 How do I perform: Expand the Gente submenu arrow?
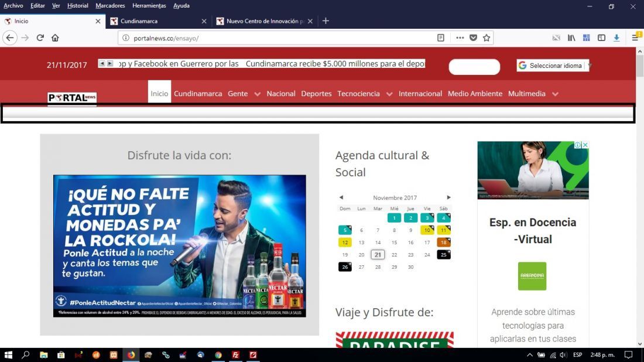257,94
